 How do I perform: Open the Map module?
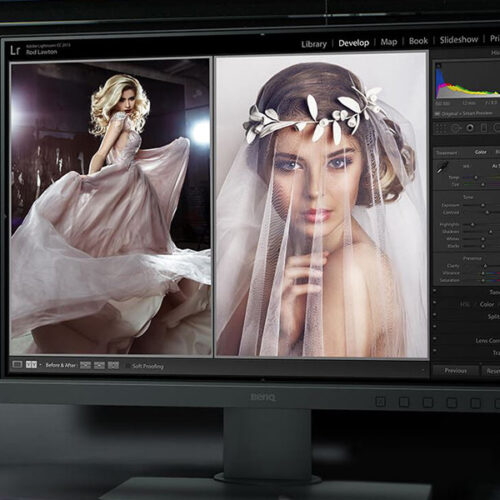[389, 42]
